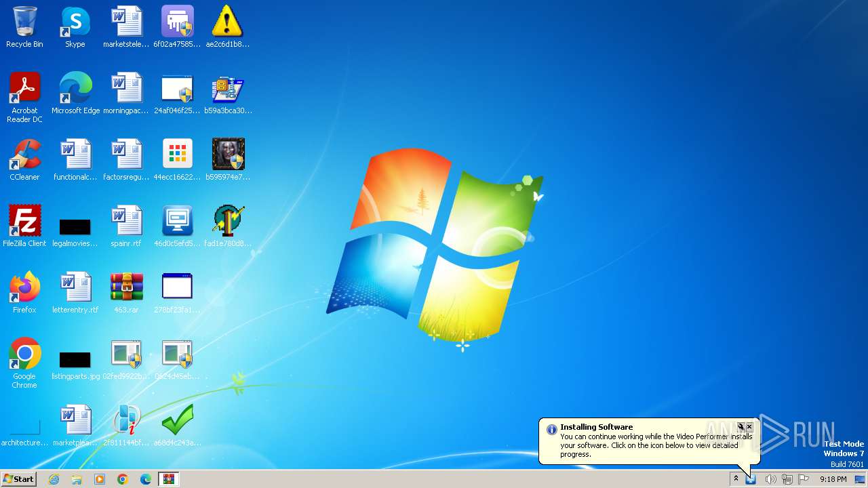Expand hidden system tray icons

tap(736, 479)
